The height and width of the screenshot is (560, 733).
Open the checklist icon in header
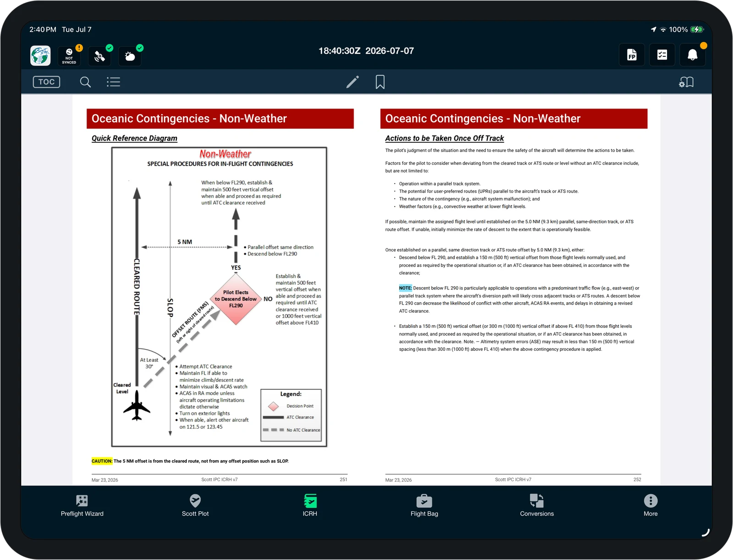pos(662,55)
